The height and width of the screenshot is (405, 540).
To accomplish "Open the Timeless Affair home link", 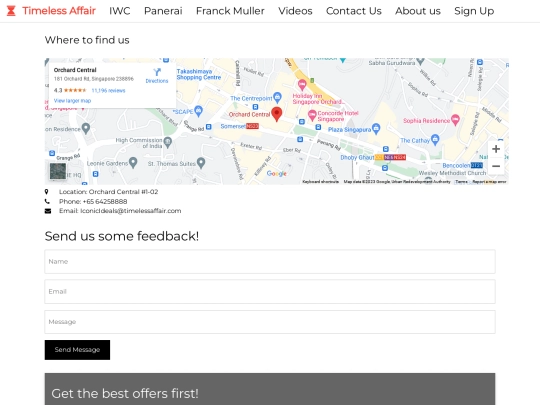I will (59, 11).
